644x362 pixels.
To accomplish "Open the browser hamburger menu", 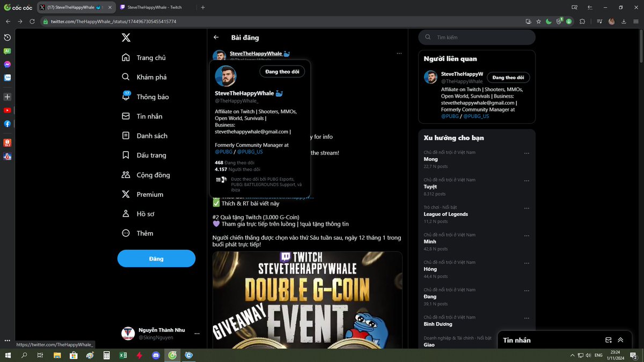I will [x=636, y=21].
